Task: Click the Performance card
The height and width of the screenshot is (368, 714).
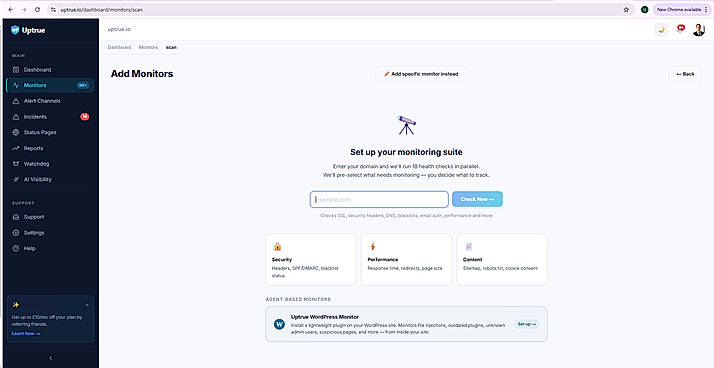Action: [x=406, y=260]
